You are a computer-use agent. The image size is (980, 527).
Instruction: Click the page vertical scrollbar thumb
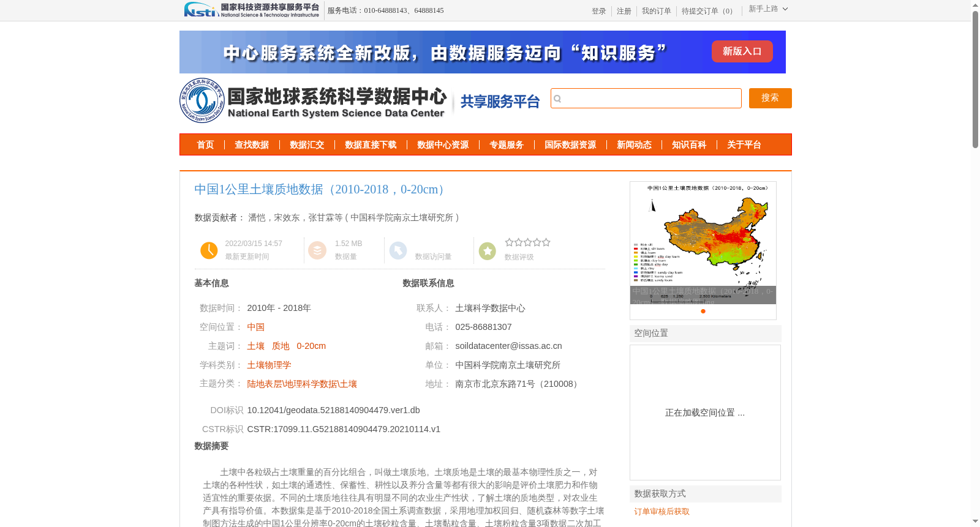click(975, 80)
